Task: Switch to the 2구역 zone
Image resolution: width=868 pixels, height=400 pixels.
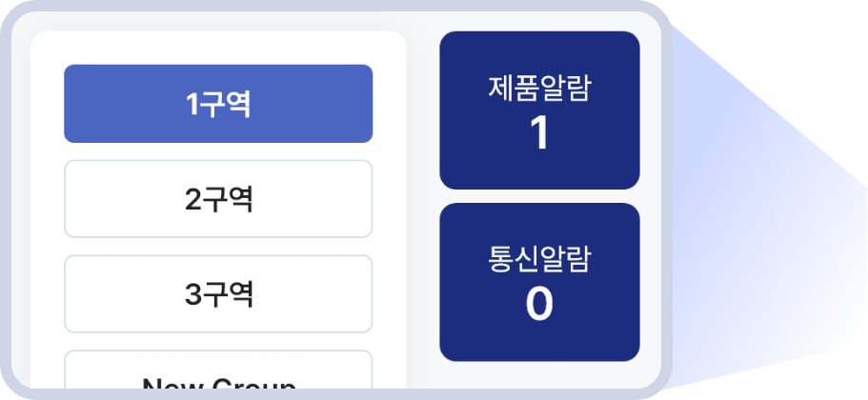Action: [218, 199]
